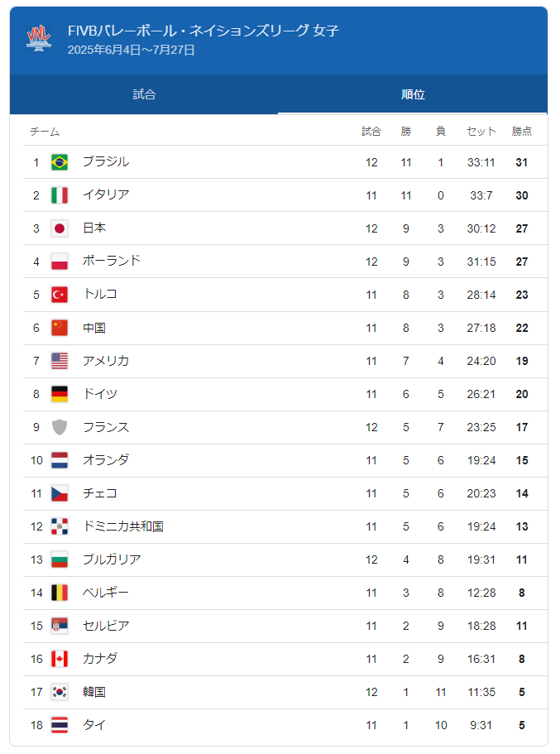This screenshot has width=560, height=754.
Task: Click the Turkey flag icon
Action: pyautogui.click(x=60, y=295)
